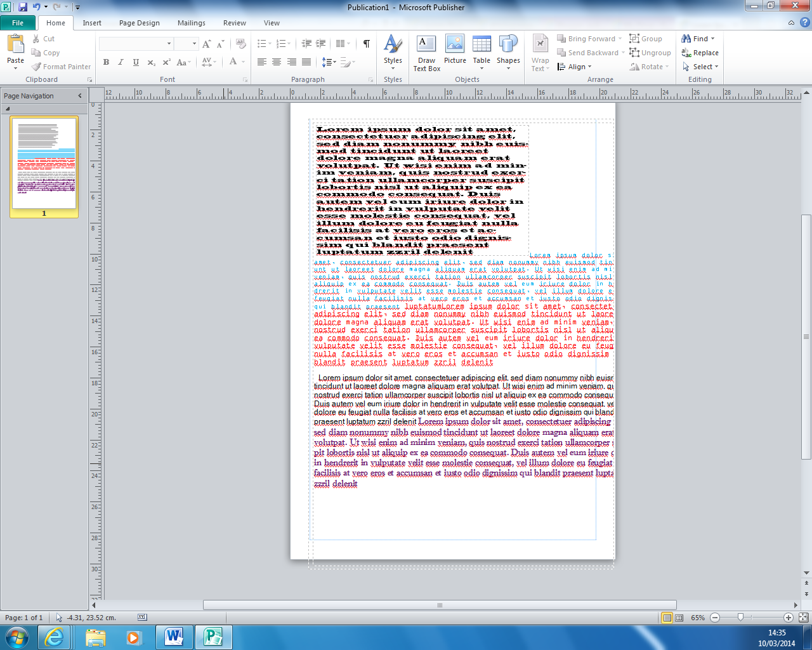Screen dimensions: 812x650
Task: Switch to the Page Design ribbon tab
Action: coord(139,22)
